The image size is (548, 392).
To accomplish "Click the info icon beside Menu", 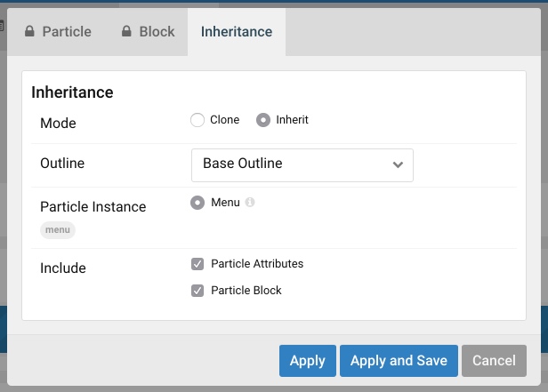I will coord(250,203).
